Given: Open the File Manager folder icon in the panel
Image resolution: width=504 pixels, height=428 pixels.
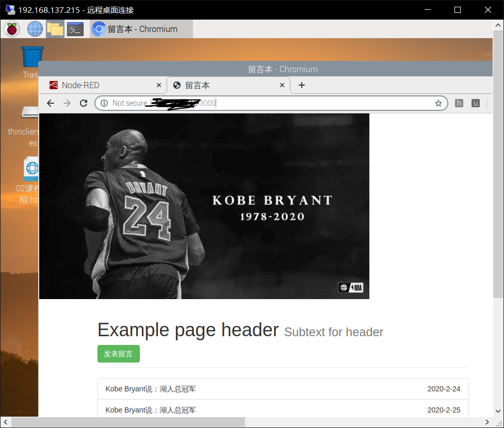Looking at the screenshot, I should coord(55,29).
